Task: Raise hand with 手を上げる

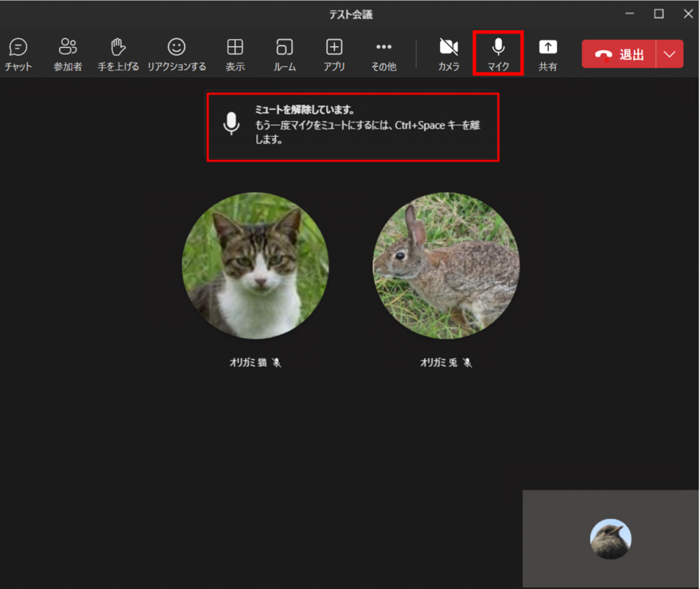Action: point(118,54)
